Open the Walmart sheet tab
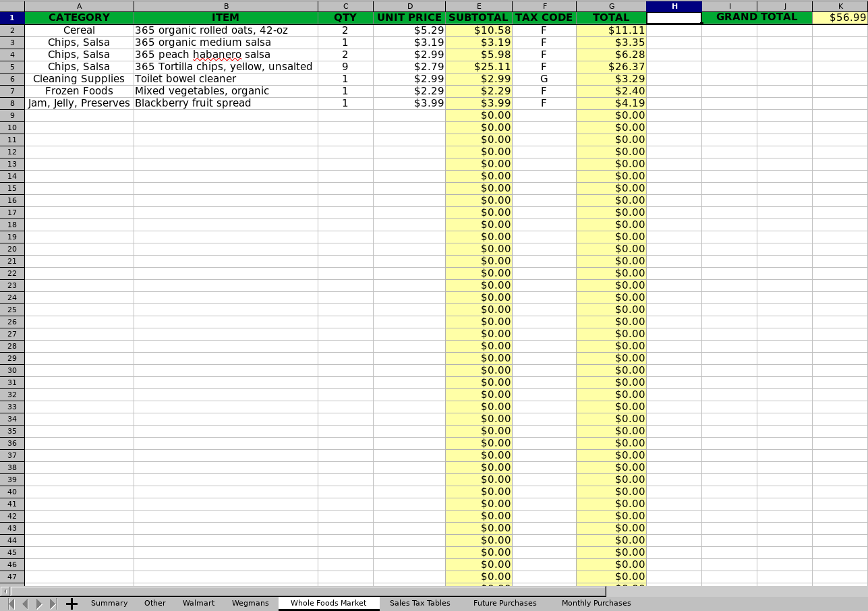Image resolution: width=868 pixels, height=611 pixels. pyautogui.click(x=198, y=603)
